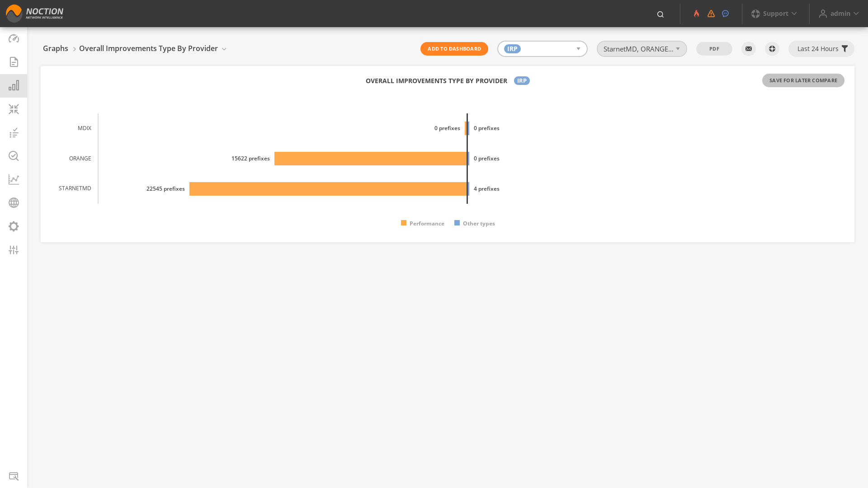Click the STARNETMD axis label

click(x=75, y=188)
